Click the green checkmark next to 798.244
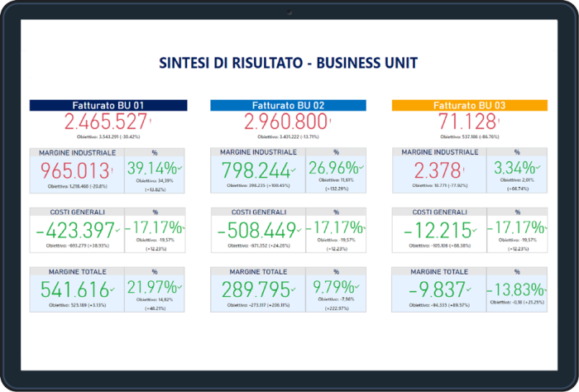 point(293,172)
